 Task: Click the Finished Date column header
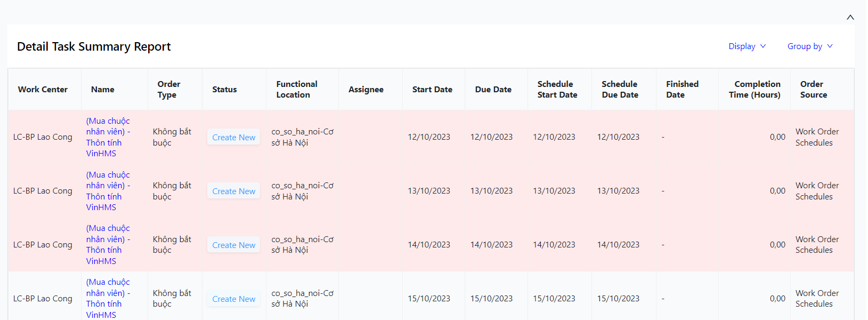(682, 90)
